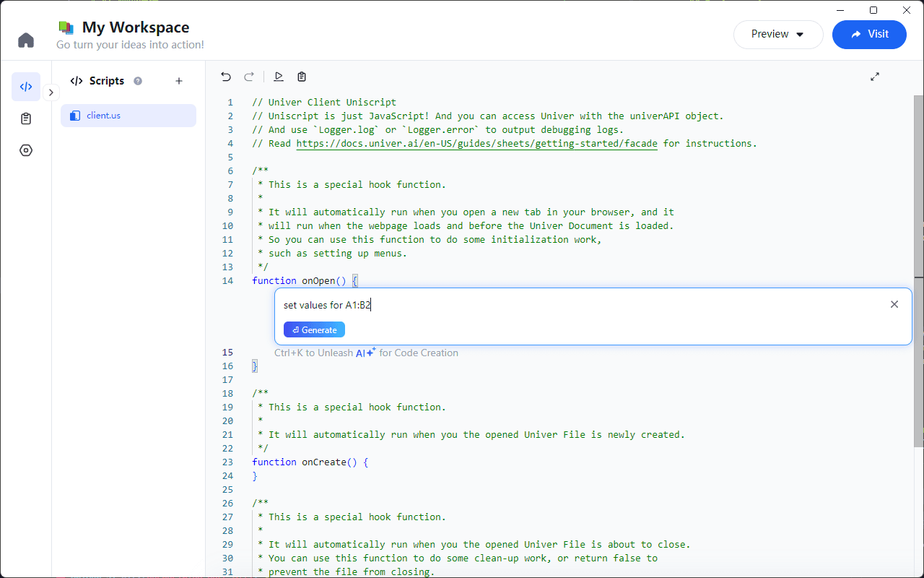The width and height of the screenshot is (924, 578).
Task: Select the client.us script file
Action: (x=128, y=116)
